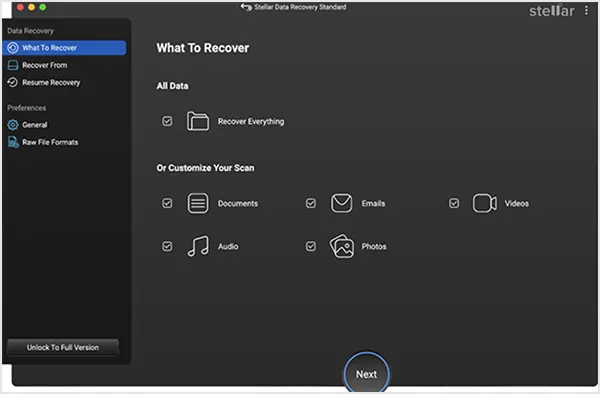Click the Documents label

click(238, 203)
